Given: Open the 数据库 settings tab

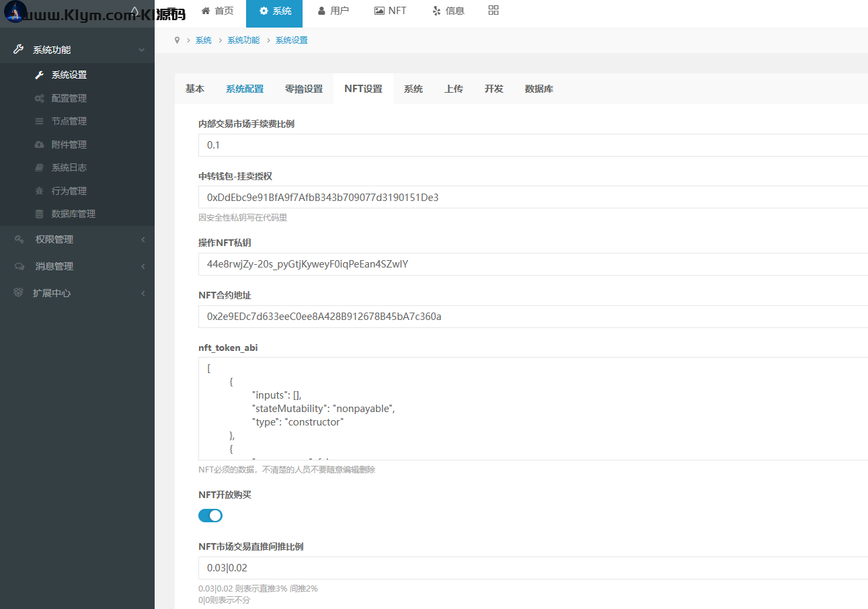Looking at the screenshot, I should pos(539,89).
